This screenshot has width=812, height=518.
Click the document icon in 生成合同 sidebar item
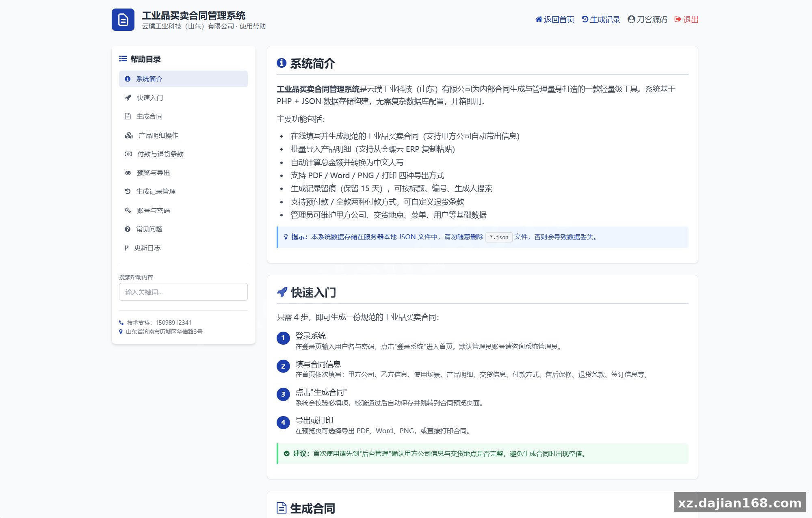(x=128, y=117)
